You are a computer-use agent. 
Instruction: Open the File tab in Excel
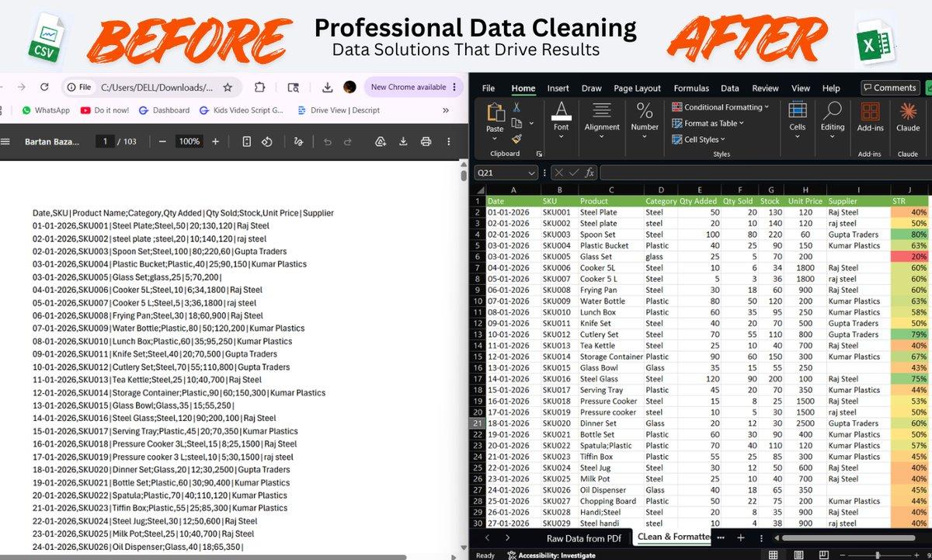(489, 89)
